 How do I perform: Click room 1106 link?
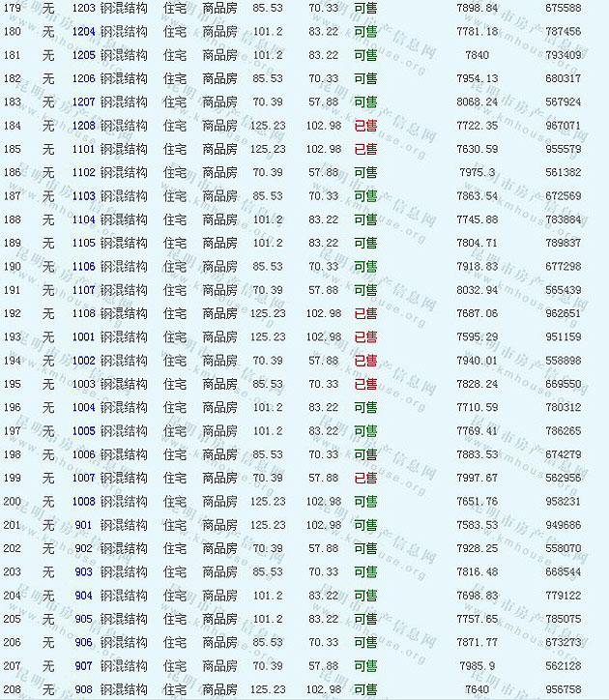[x=84, y=267]
